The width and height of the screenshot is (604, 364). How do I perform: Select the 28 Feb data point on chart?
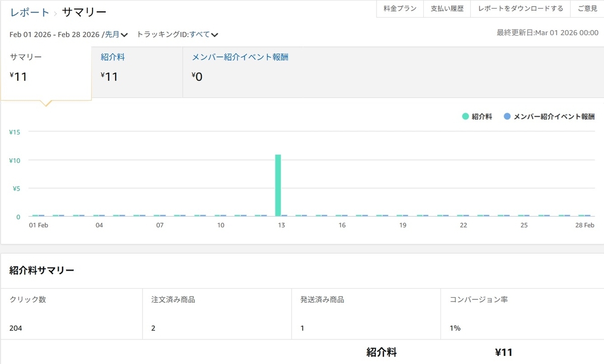581,216
